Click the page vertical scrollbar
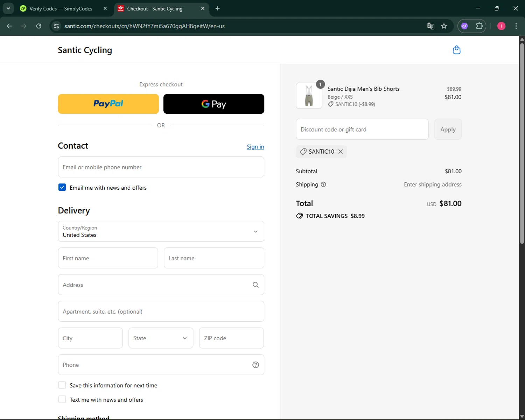Viewport: 525px width, 420px height. click(522, 143)
